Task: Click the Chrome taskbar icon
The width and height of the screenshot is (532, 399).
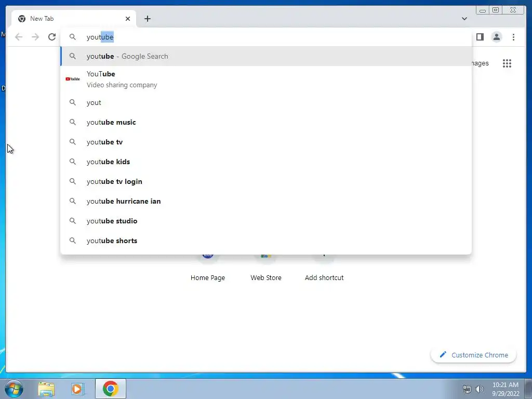Action: click(x=111, y=389)
